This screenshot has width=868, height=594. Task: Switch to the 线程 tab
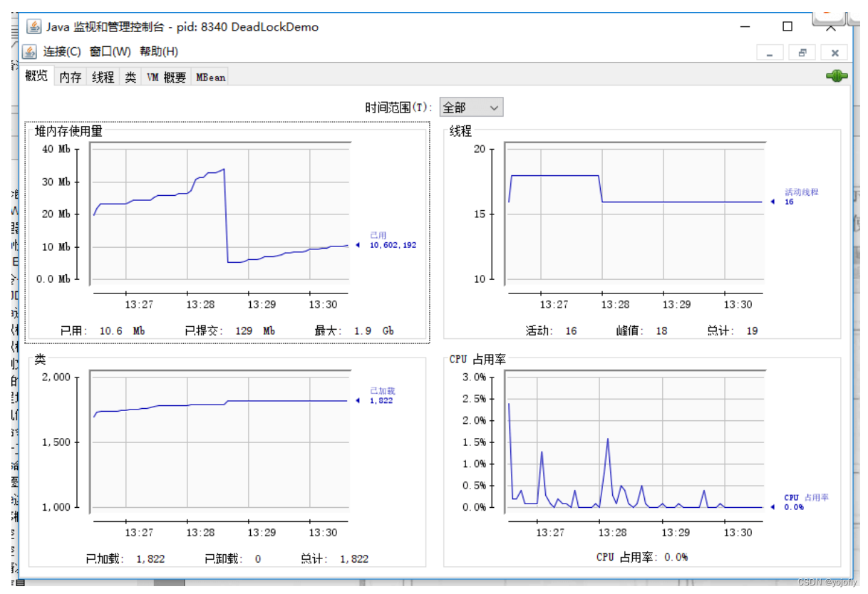(103, 78)
